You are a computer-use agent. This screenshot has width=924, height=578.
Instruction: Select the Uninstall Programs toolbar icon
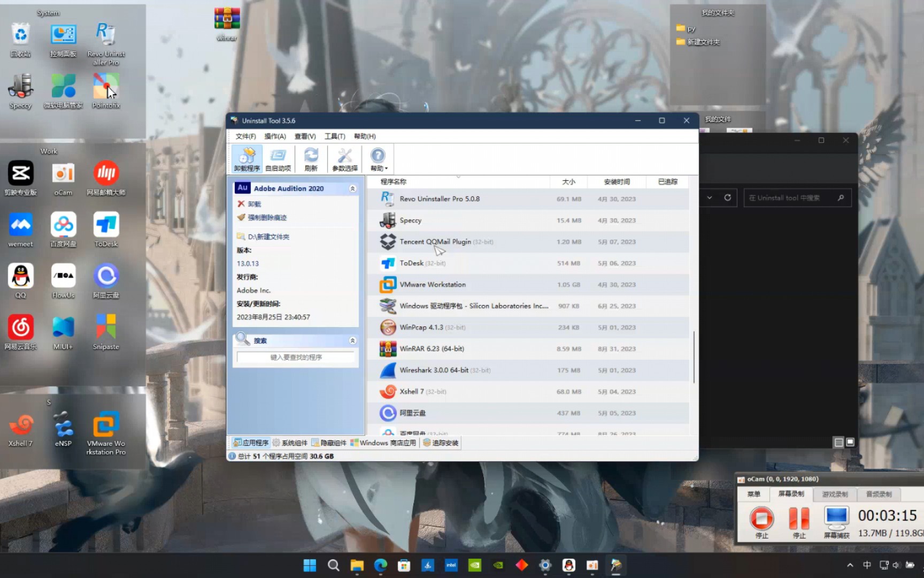pos(247,159)
